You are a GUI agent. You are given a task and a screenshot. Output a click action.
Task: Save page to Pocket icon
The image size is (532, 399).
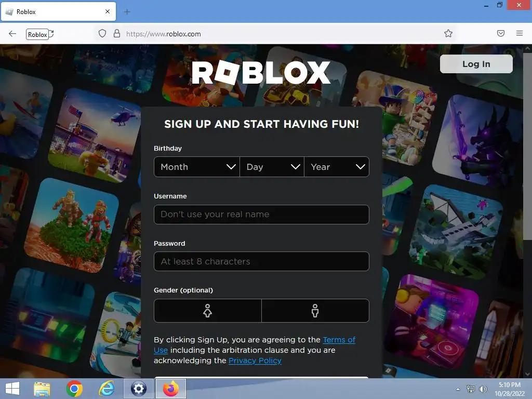click(x=501, y=33)
